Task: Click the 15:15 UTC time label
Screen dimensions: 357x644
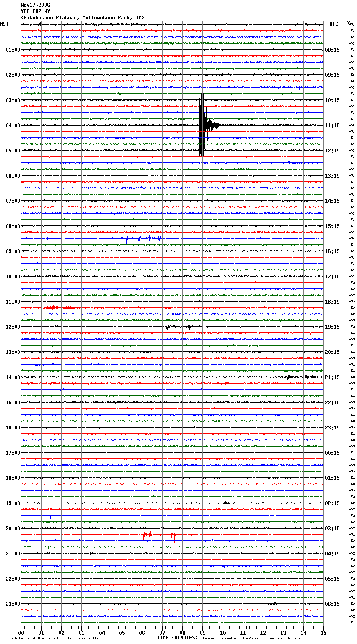Action: (x=332, y=226)
